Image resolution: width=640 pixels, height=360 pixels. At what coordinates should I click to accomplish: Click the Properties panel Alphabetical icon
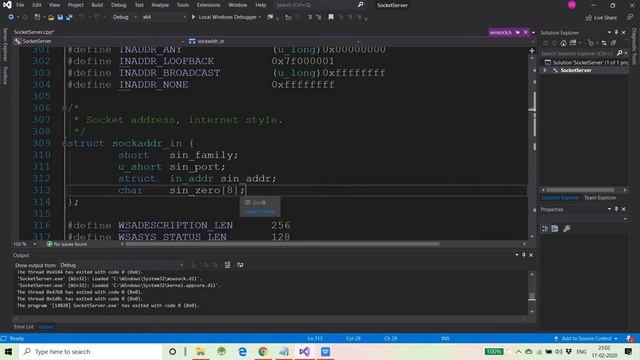555,229
